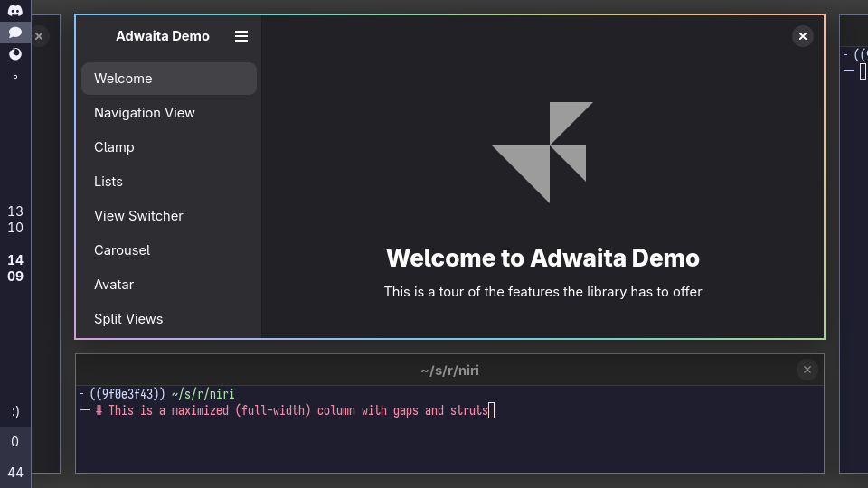Close the Adwaita Demo window
The height and width of the screenshot is (488, 868).
pyautogui.click(x=802, y=36)
